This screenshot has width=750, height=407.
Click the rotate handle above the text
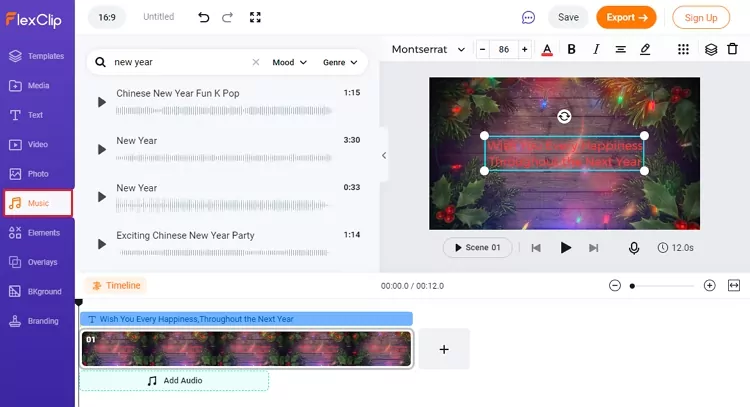(x=564, y=116)
